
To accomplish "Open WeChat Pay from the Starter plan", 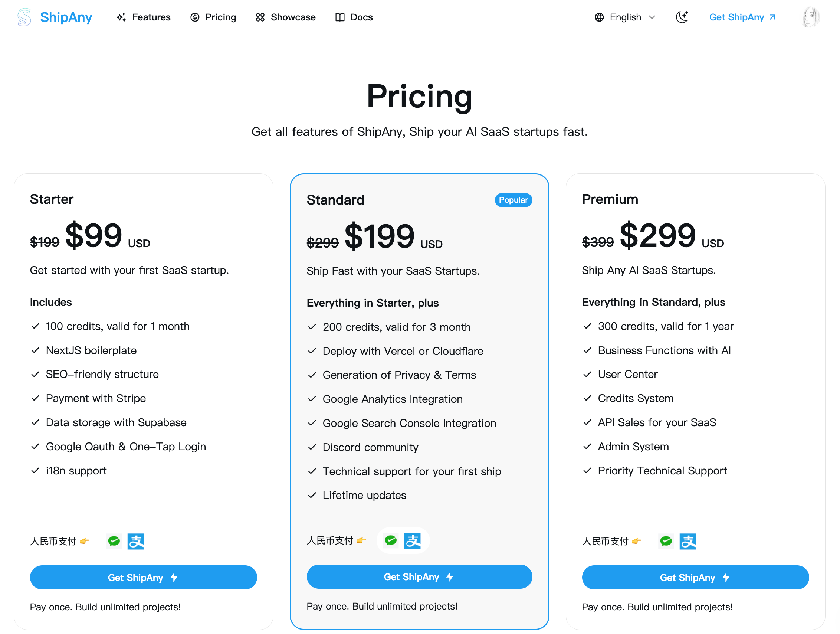I will pyautogui.click(x=114, y=541).
